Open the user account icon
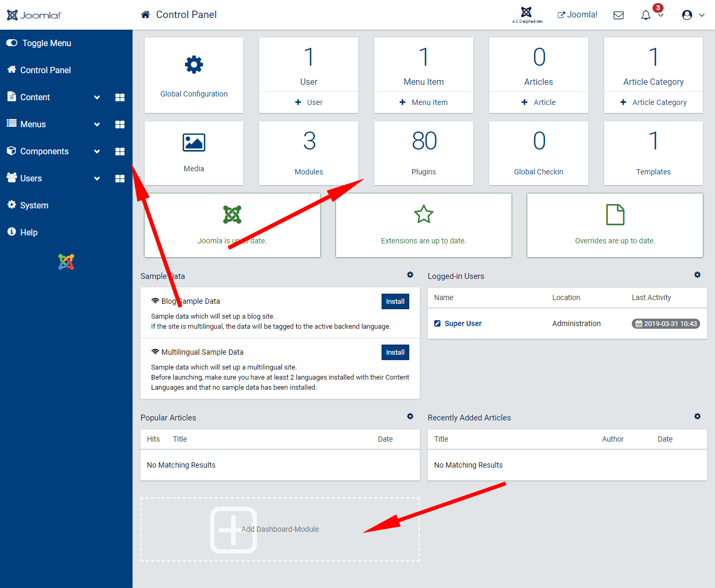The image size is (715, 588). pyautogui.click(x=687, y=15)
